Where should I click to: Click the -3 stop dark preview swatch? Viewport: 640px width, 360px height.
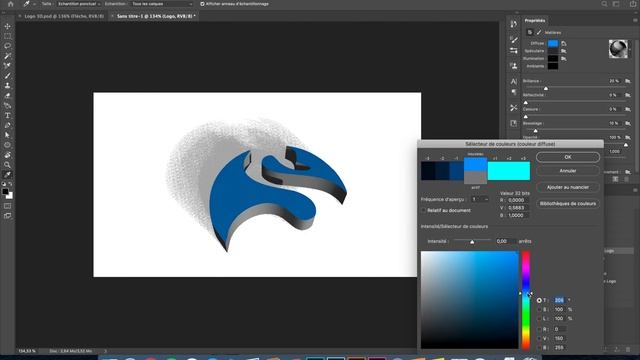pos(428,171)
